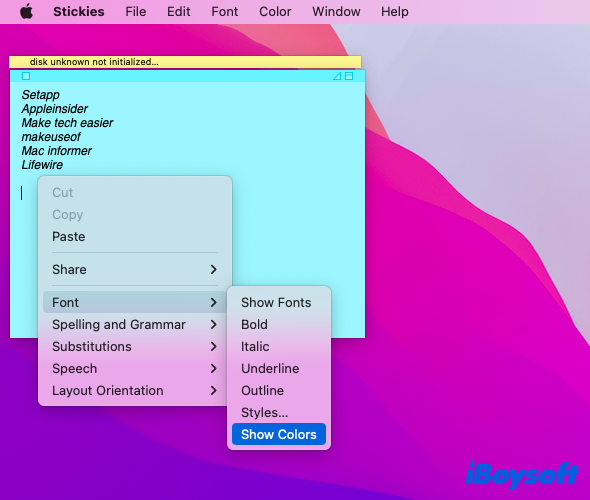This screenshot has width=590, height=500.
Task: Apply Underline from the Font submenu
Action: click(x=279, y=368)
